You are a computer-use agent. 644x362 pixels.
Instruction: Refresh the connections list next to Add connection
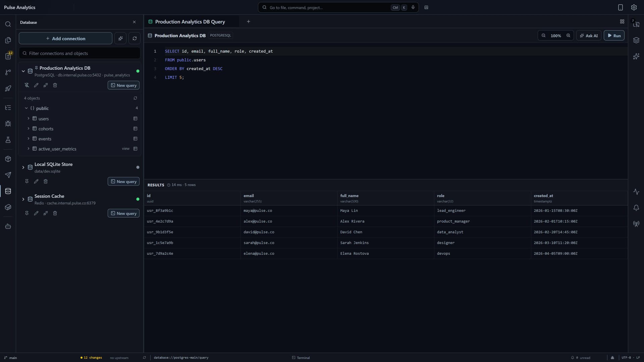pyautogui.click(x=135, y=39)
